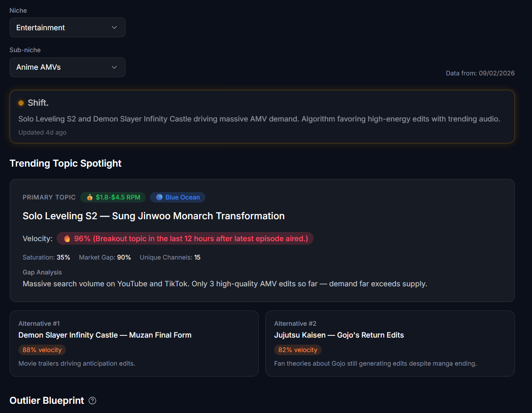Image resolution: width=532 pixels, height=413 pixels.
Task: Click the Blue Ocean tag label
Action: (182, 197)
